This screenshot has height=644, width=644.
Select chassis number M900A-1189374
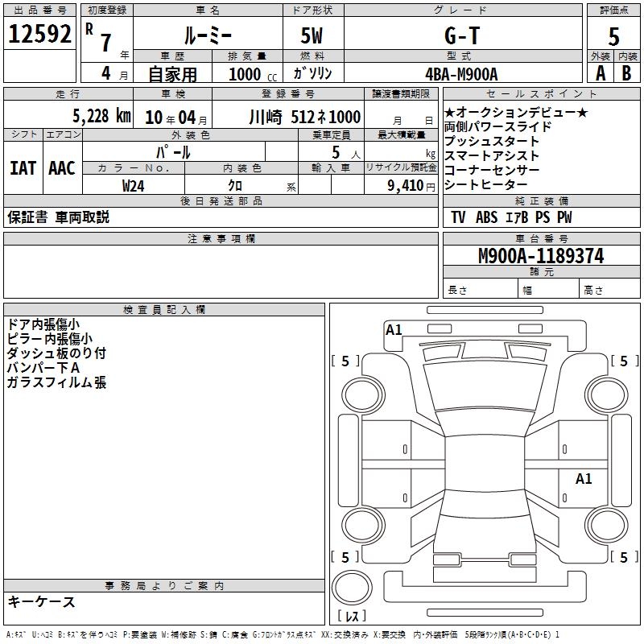(541, 256)
